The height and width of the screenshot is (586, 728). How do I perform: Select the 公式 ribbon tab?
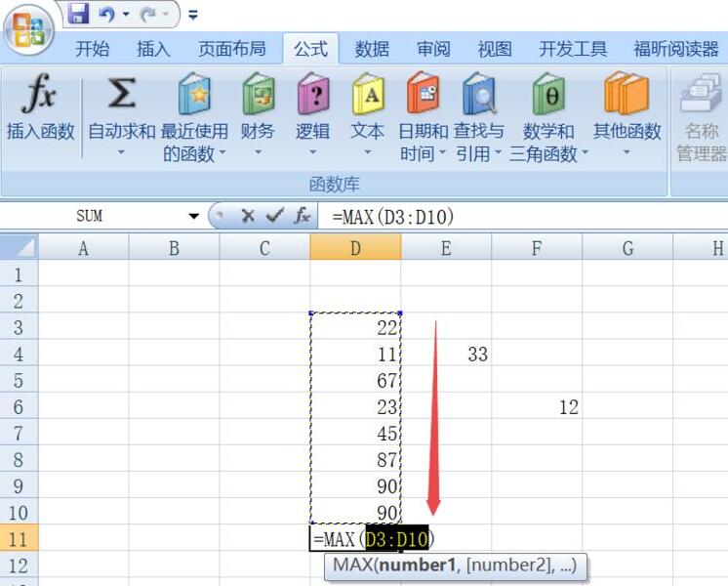310,48
